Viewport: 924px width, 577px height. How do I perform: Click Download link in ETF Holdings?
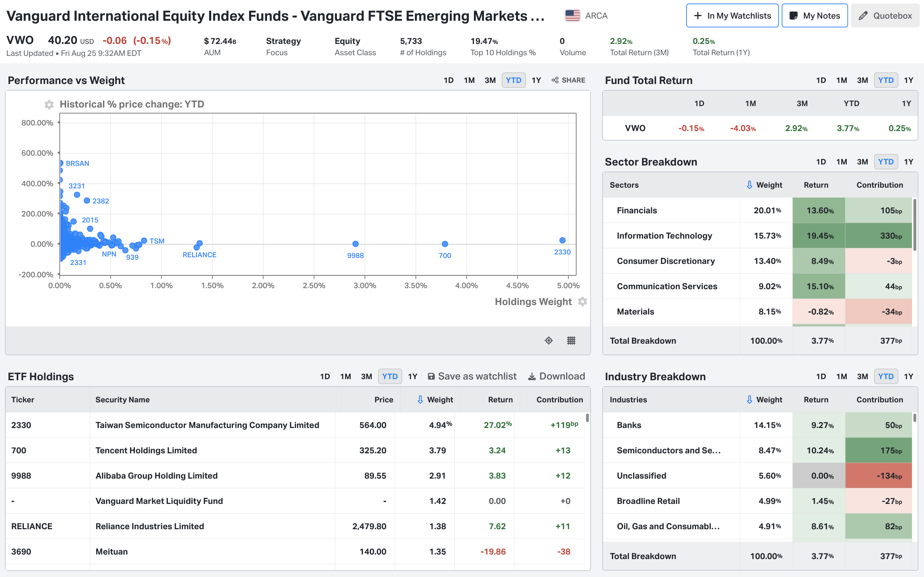(557, 377)
